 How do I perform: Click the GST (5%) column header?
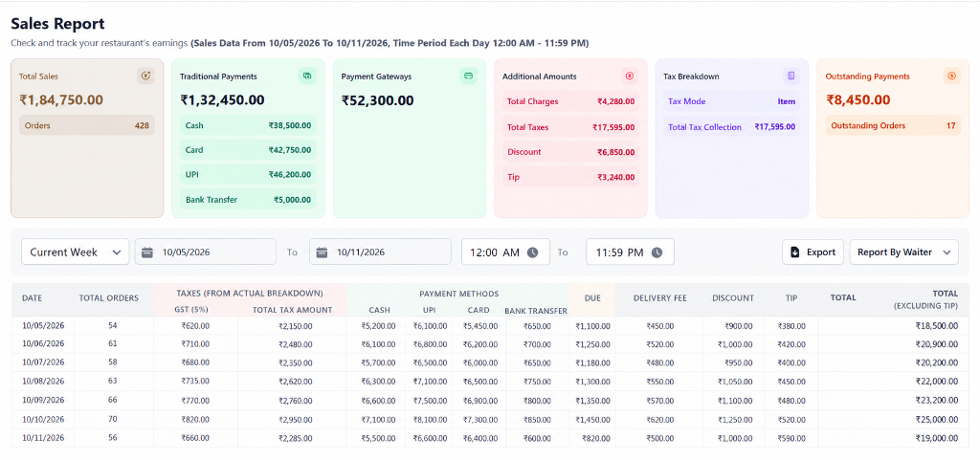(192, 310)
